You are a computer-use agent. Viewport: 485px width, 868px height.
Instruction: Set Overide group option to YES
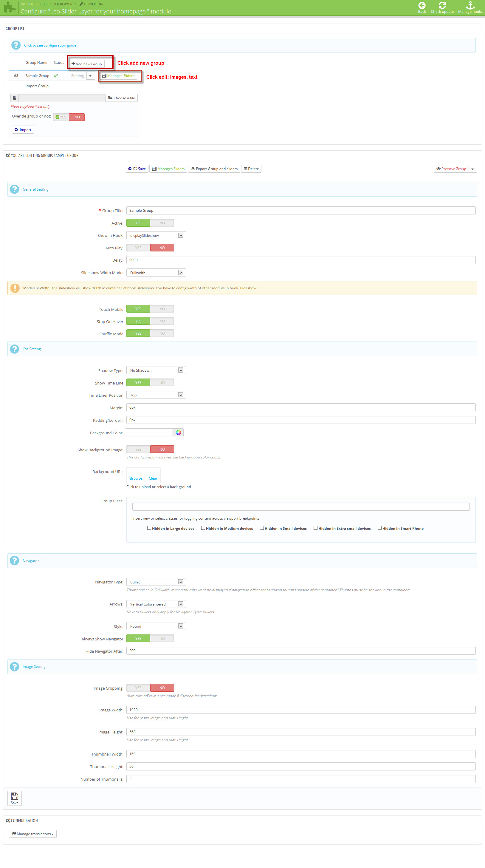click(61, 117)
